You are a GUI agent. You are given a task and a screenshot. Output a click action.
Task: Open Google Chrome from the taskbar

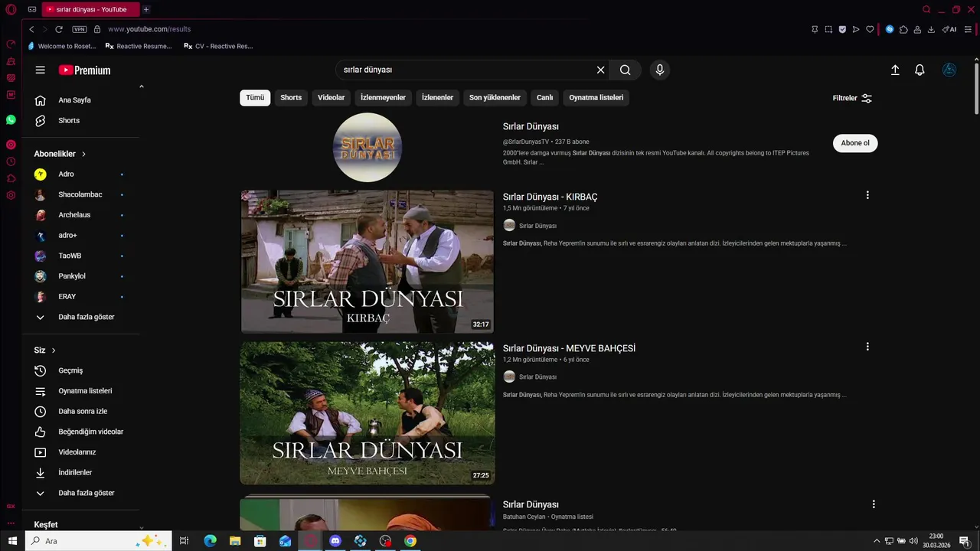(x=410, y=541)
